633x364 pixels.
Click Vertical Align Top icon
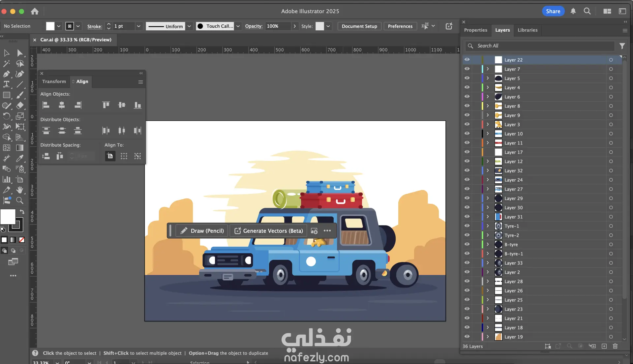click(106, 105)
